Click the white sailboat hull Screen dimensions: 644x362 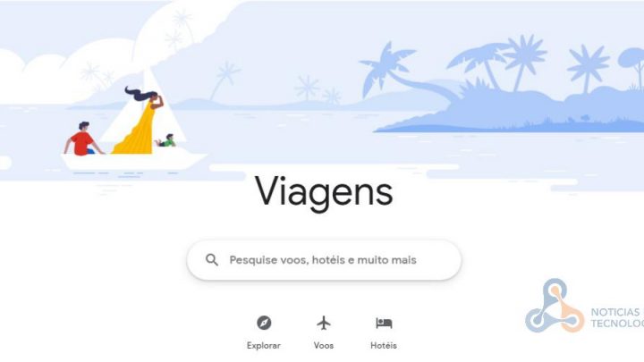pyautogui.click(x=133, y=161)
